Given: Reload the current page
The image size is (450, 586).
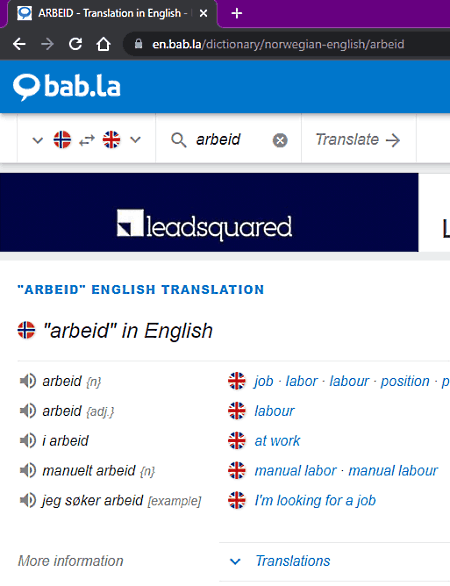Looking at the screenshot, I should coord(75,44).
